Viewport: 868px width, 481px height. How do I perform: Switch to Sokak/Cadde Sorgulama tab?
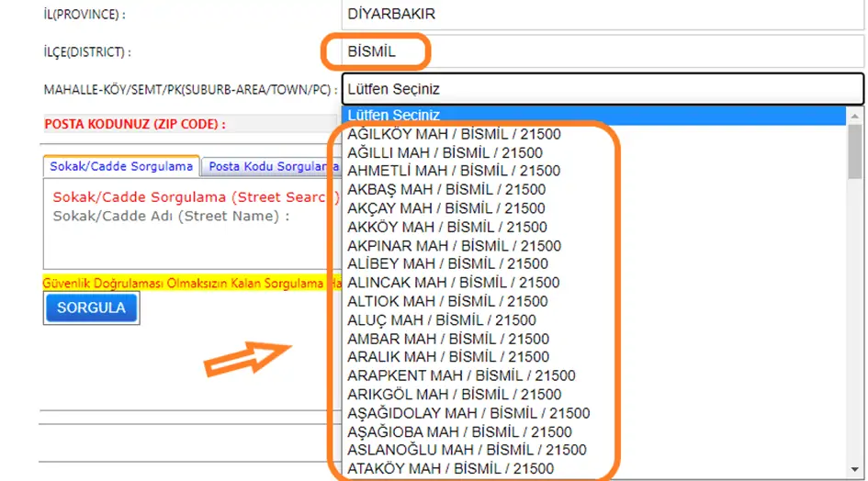121,166
